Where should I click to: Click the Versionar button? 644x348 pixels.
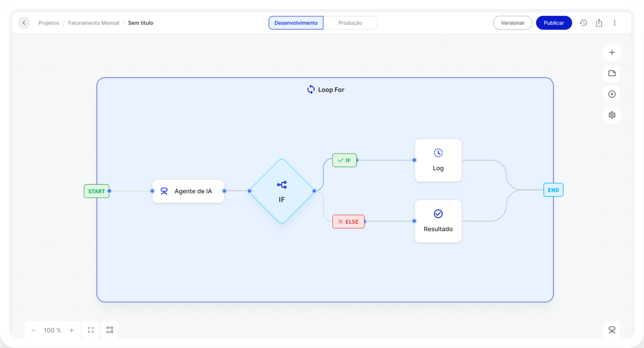(513, 23)
